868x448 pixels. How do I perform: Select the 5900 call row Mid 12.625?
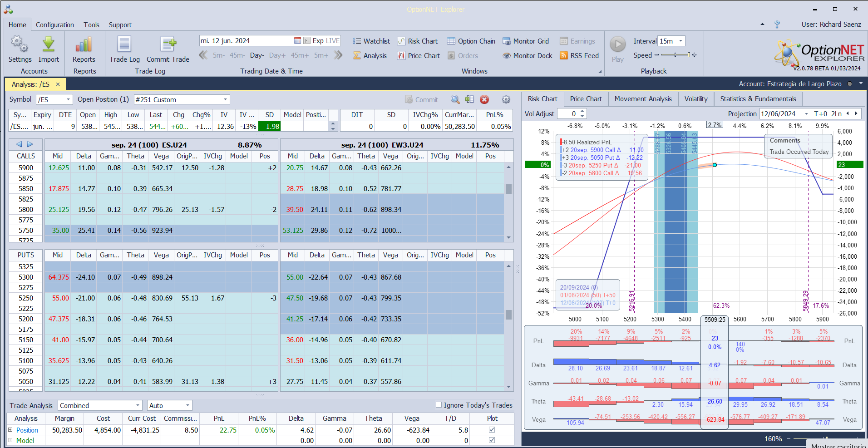tap(59, 168)
